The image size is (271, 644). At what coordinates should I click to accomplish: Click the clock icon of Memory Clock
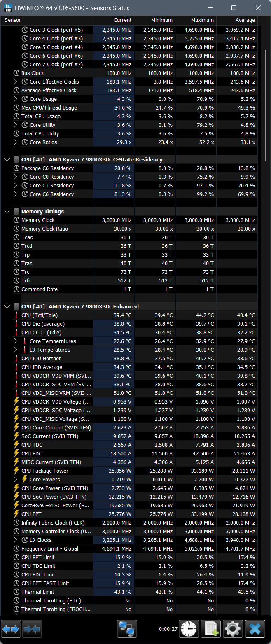[16, 220]
